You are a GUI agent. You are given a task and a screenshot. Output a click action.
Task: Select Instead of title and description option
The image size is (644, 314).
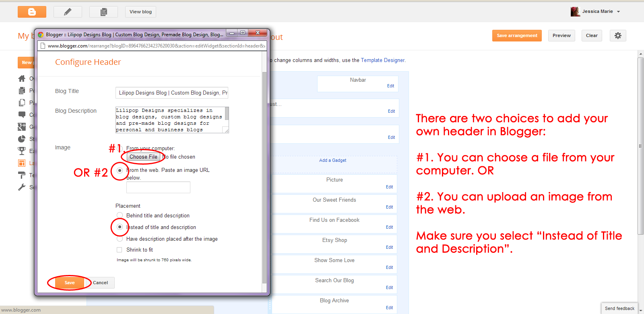click(120, 227)
